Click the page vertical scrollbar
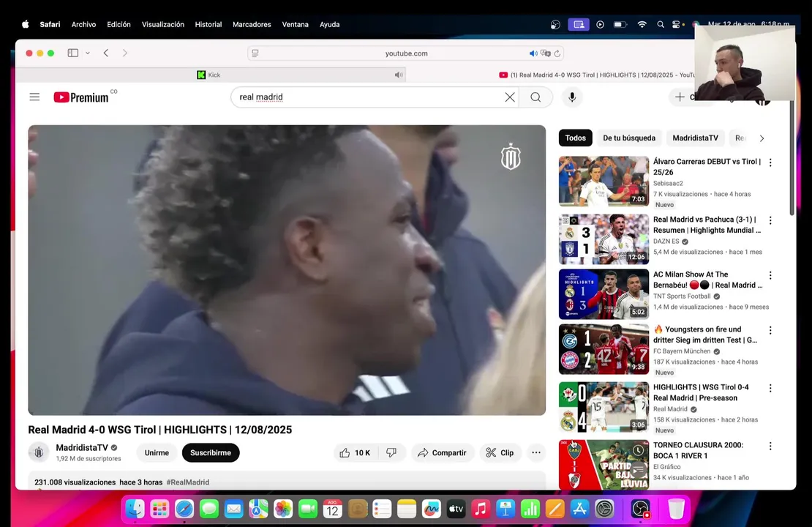812x527 pixels. click(x=792, y=158)
